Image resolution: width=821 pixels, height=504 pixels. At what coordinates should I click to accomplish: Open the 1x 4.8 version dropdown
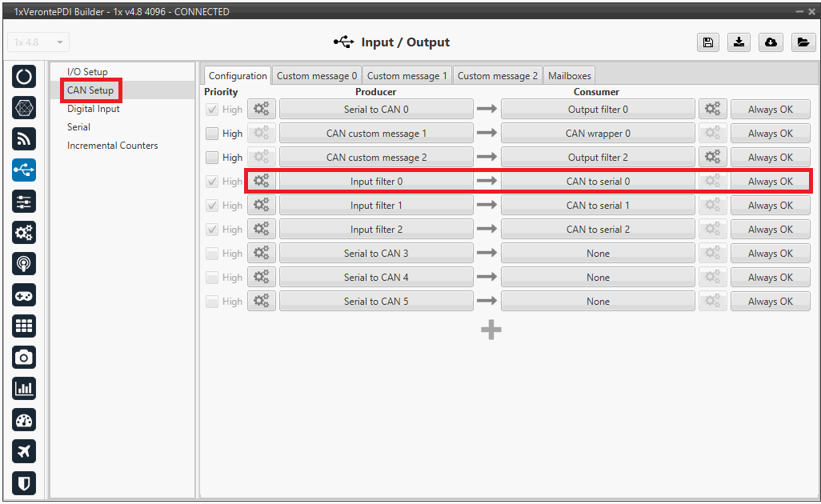click(38, 42)
